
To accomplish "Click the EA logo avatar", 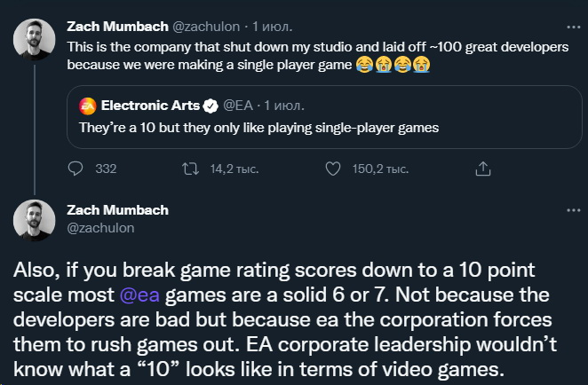I will 88,107.
